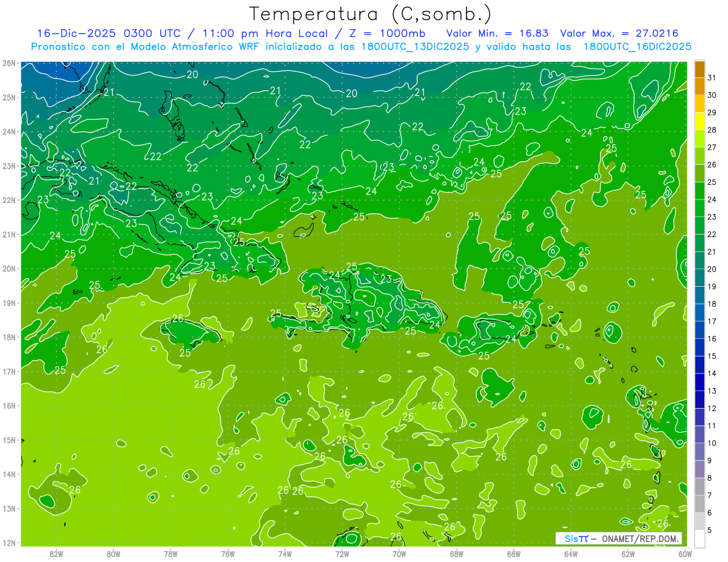Click the latitude axis label 16N

(9, 406)
